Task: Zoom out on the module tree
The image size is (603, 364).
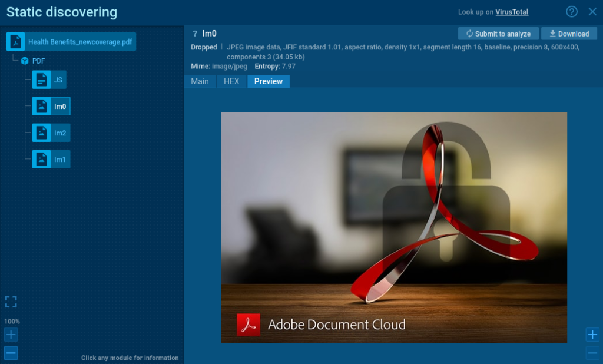Action: point(11,353)
